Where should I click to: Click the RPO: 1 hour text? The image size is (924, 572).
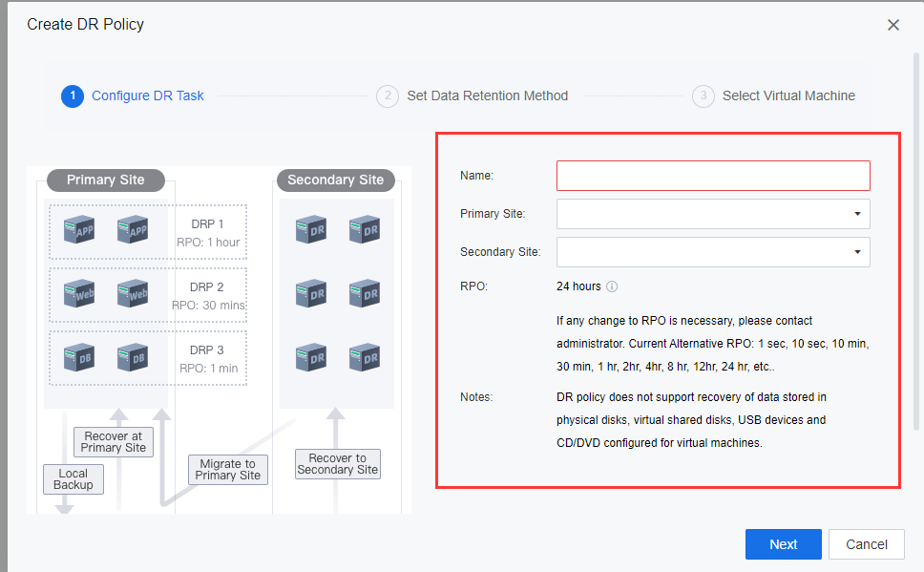click(208, 243)
